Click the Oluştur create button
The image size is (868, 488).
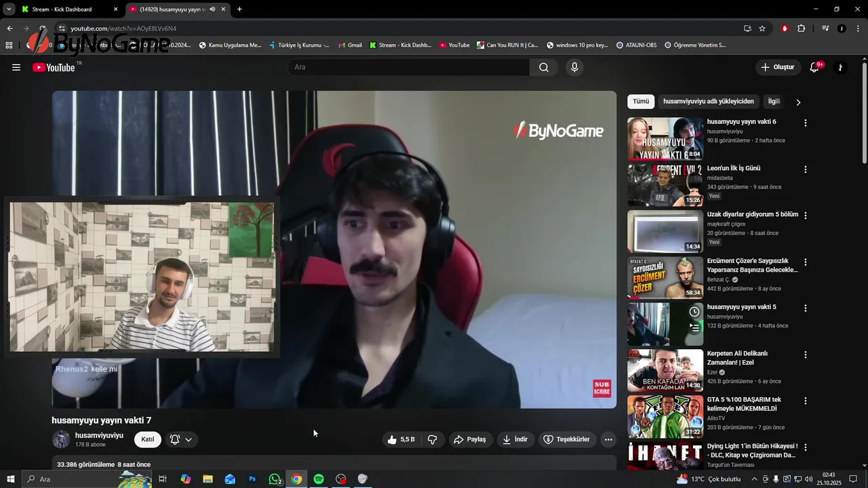coord(777,67)
